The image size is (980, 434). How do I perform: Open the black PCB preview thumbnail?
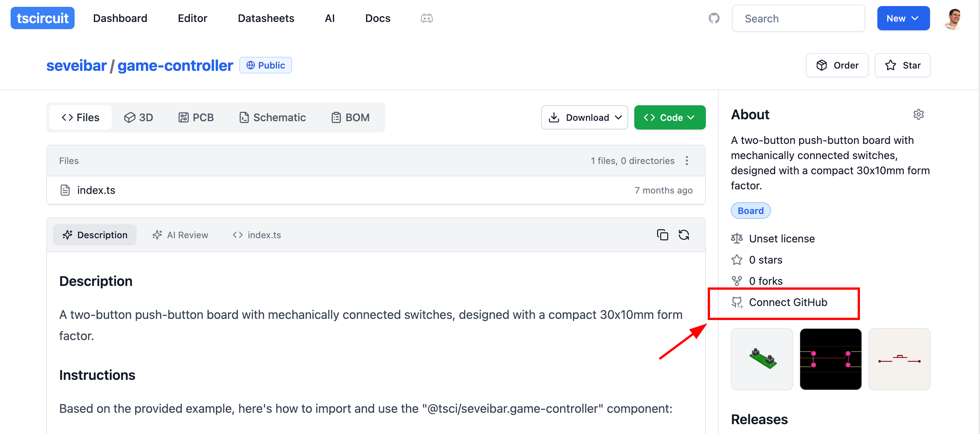[x=831, y=359]
